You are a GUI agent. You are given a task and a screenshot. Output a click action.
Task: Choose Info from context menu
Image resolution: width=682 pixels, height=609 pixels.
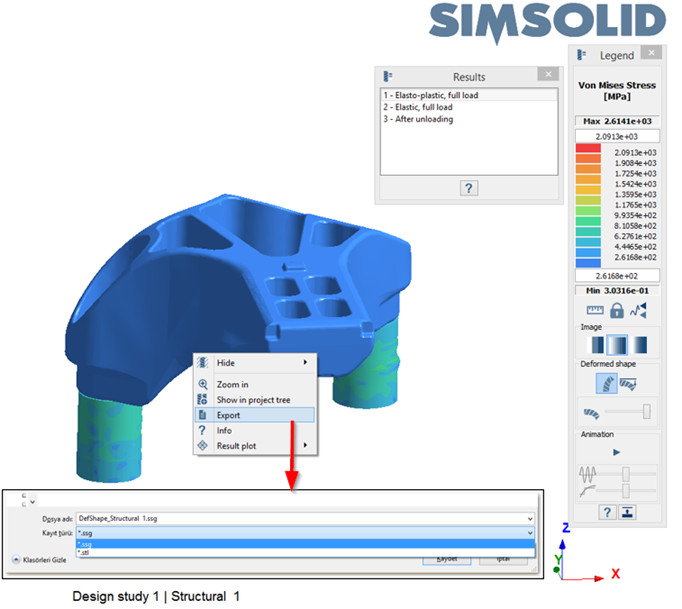(255, 430)
